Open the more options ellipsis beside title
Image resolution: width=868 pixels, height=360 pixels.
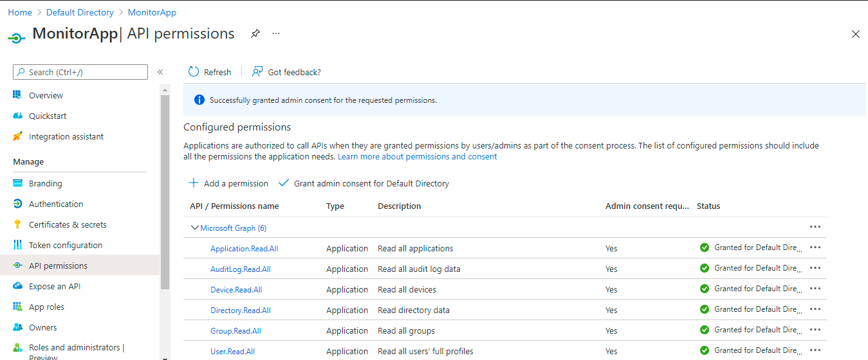pos(276,33)
